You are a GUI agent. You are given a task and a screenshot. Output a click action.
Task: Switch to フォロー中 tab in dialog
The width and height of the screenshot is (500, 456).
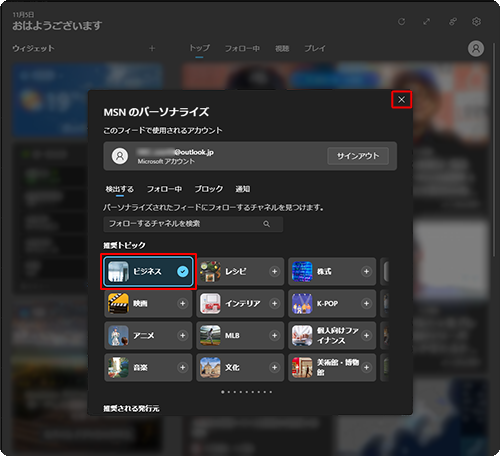click(164, 189)
